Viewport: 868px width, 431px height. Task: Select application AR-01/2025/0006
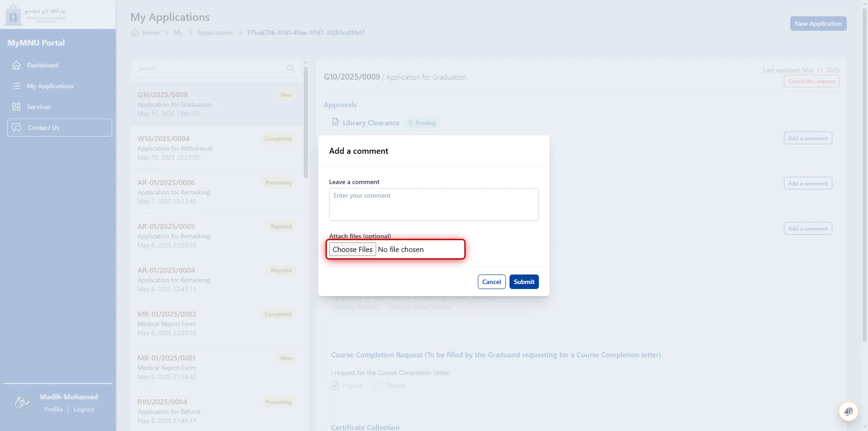(x=216, y=192)
